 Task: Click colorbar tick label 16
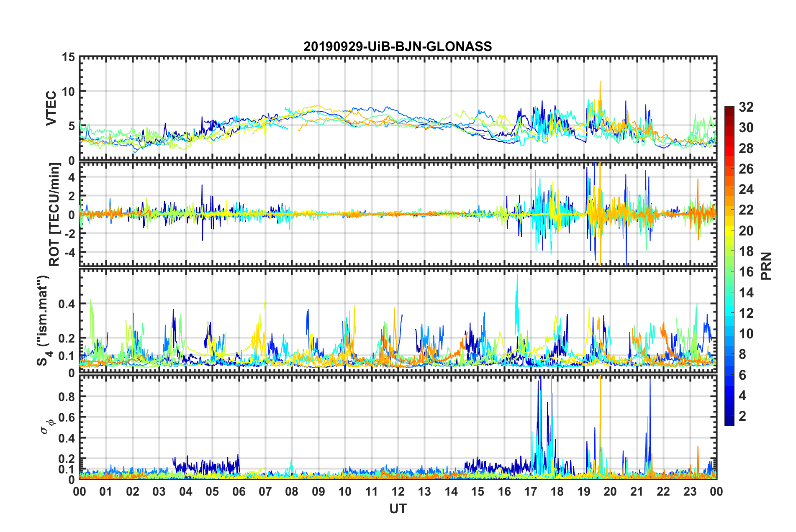746,272
